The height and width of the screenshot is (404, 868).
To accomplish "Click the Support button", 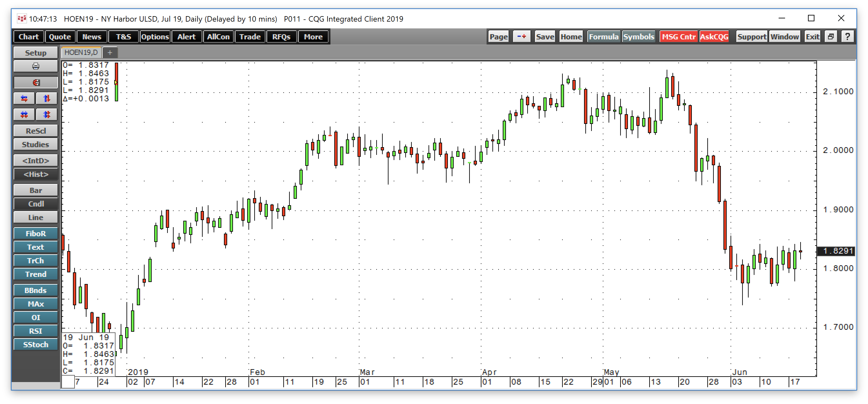I will tap(752, 36).
